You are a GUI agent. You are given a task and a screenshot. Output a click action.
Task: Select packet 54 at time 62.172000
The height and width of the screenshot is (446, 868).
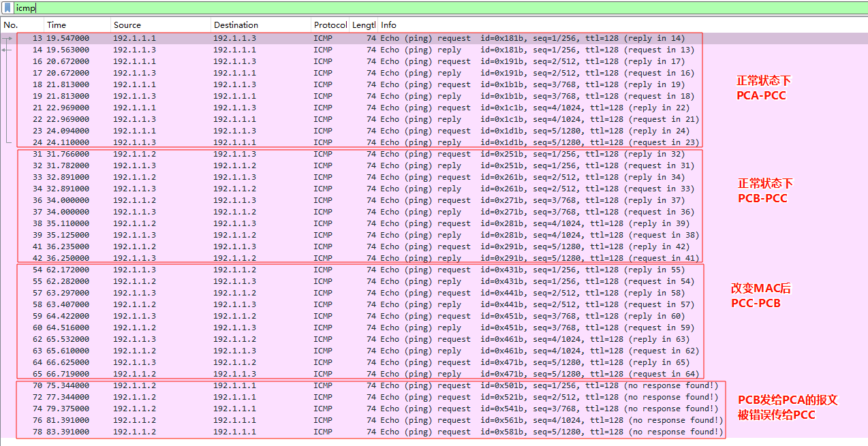point(341,270)
